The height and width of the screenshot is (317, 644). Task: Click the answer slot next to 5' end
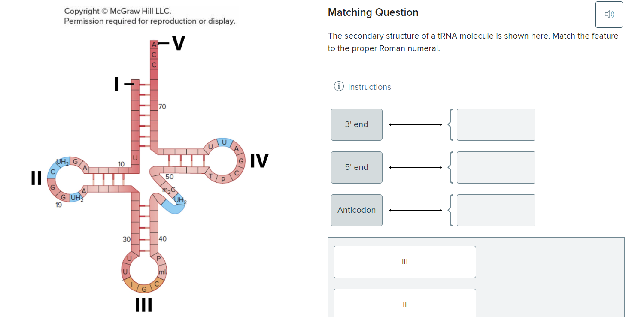[x=496, y=167]
